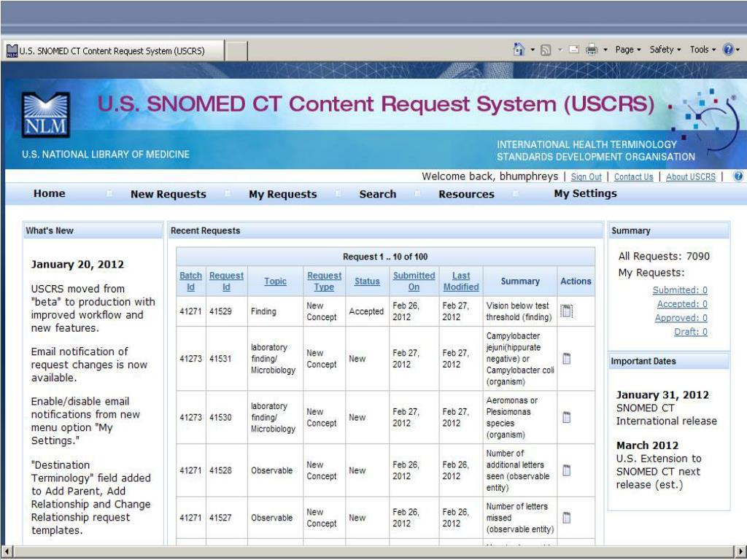Click the About USCRS link
The width and height of the screenshot is (747, 560).
click(690, 176)
